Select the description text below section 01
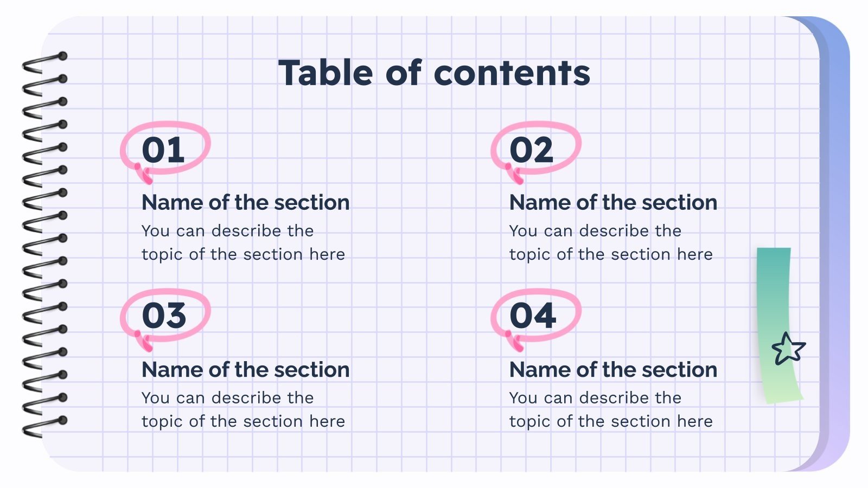The height and width of the screenshot is (488, 868). (x=243, y=242)
